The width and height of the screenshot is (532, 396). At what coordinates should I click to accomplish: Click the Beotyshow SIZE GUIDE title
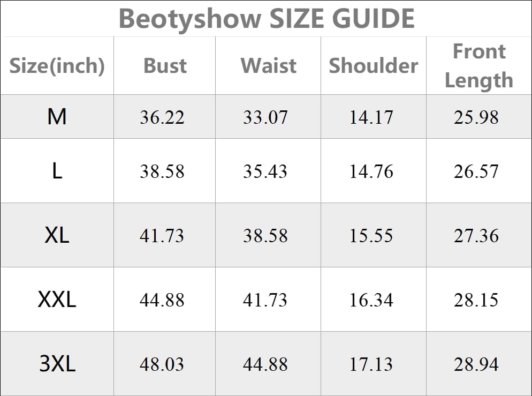click(x=266, y=18)
